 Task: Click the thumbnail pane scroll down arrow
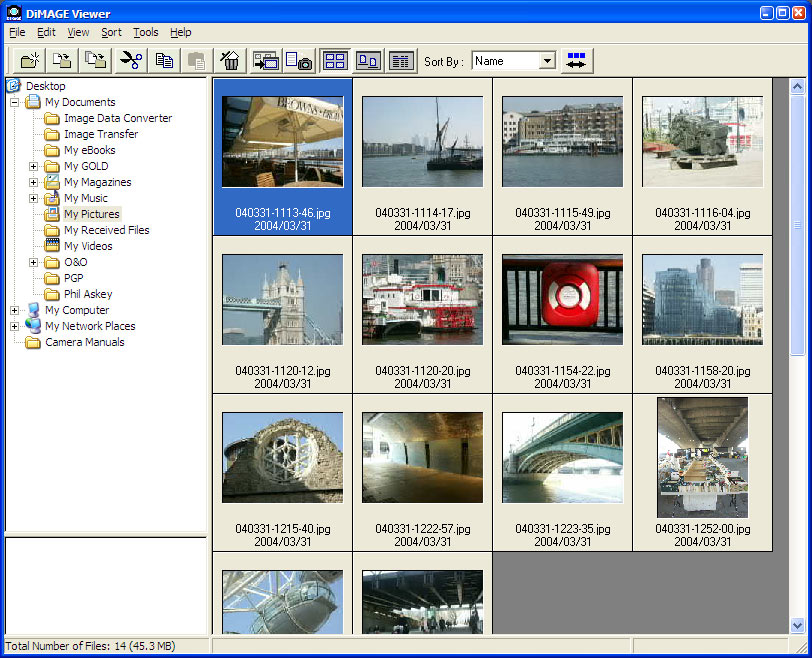(798, 625)
